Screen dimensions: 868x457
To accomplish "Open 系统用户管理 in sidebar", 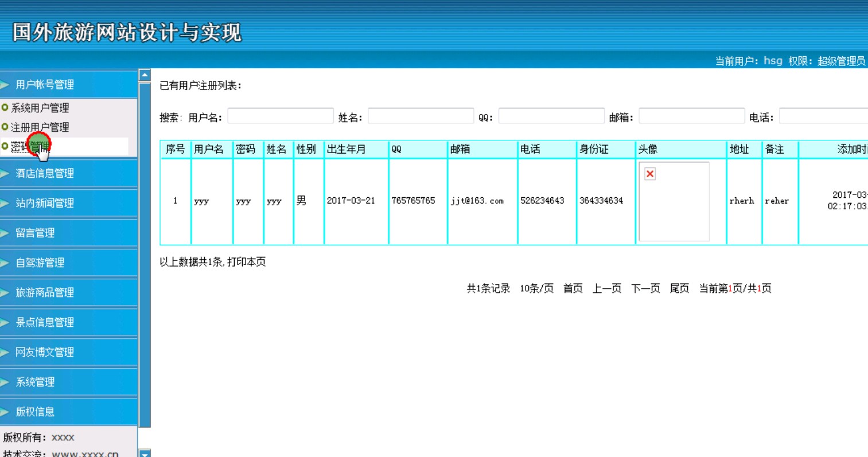I will (40, 108).
